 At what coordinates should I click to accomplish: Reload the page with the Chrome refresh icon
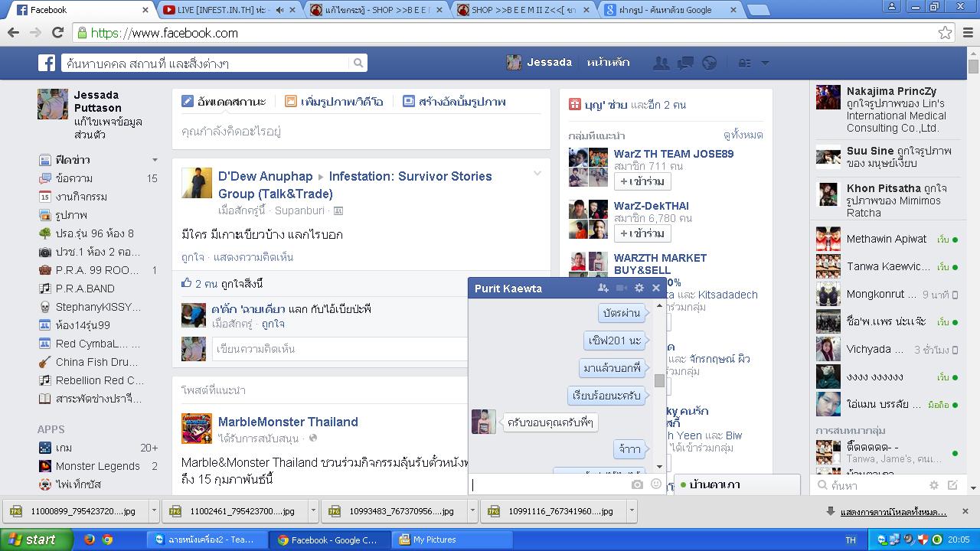(x=57, y=33)
